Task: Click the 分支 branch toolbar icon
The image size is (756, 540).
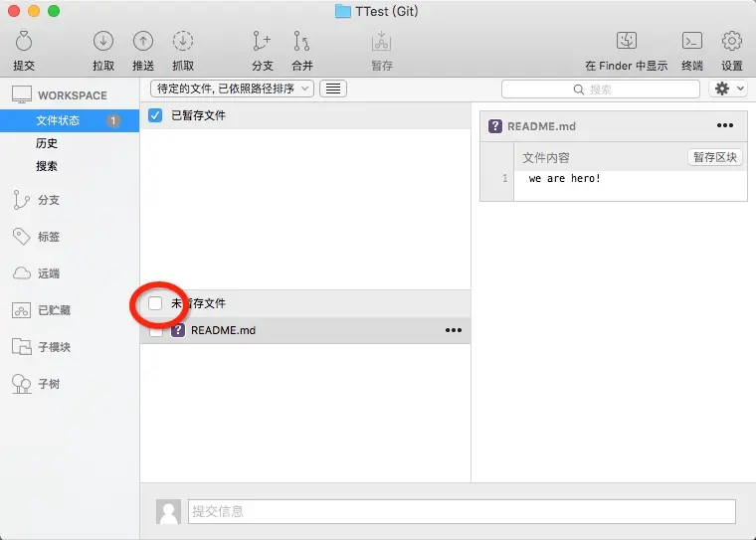Action: click(262, 42)
